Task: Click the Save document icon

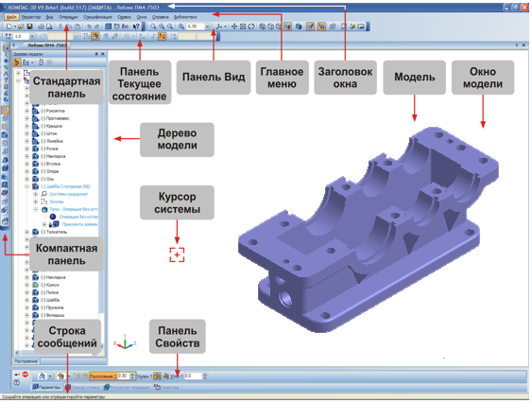Action: click(30, 26)
